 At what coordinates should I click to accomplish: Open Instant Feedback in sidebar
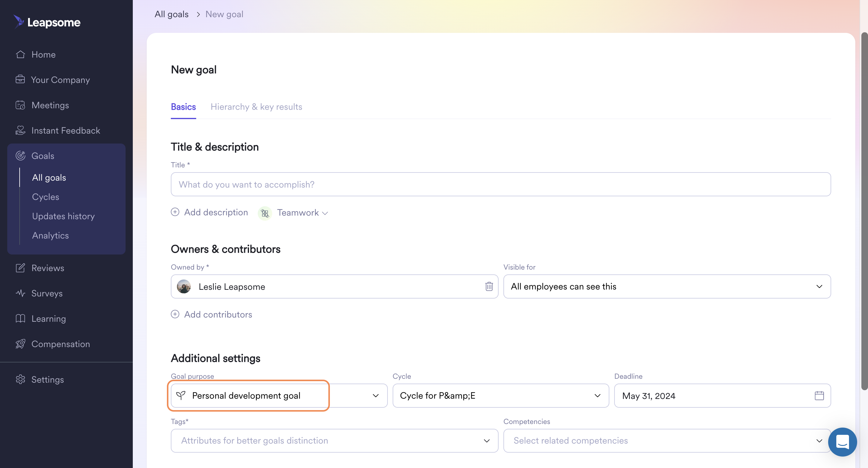[66, 130]
